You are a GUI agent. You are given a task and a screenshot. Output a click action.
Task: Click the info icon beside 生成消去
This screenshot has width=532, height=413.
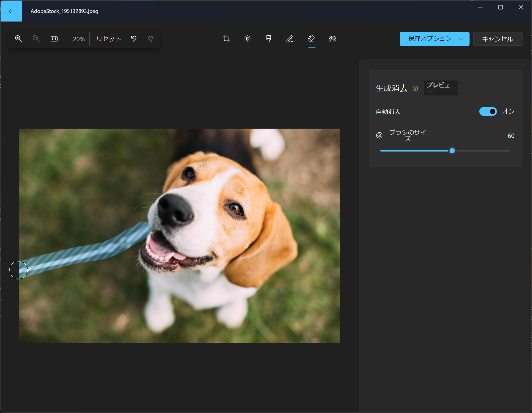pos(415,88)
